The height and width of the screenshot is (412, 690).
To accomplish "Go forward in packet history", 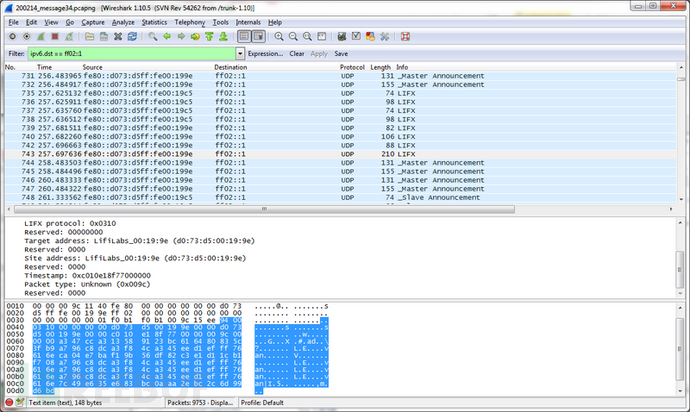I will pyautogui.click(x=181, y=37).
